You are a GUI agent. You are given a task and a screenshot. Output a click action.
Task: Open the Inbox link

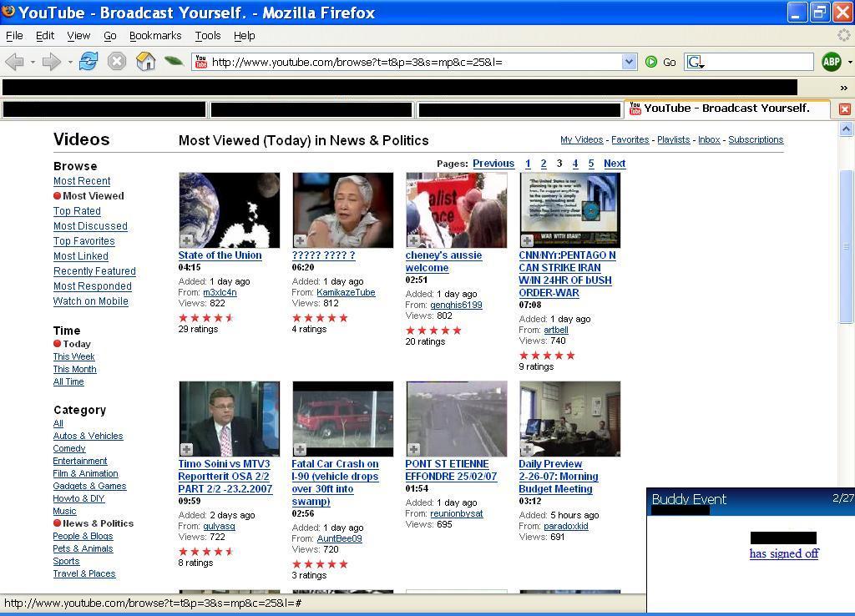point(709,139)
